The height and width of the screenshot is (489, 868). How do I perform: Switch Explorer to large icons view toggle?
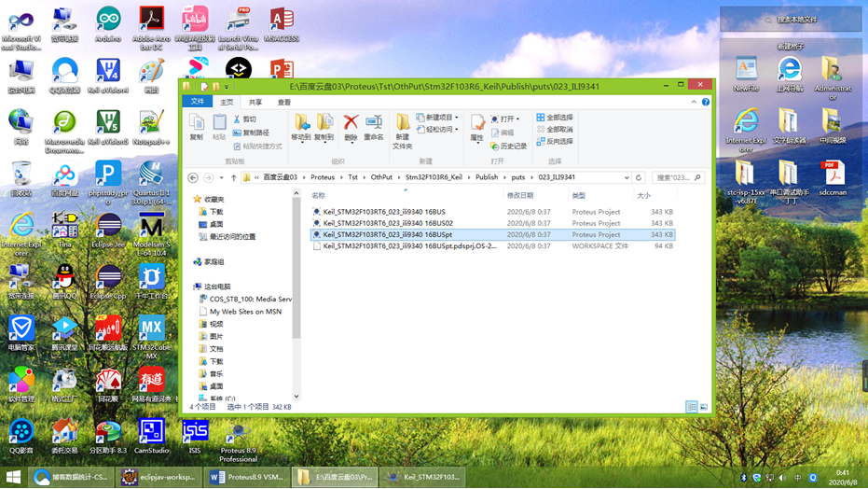(x=704, y=407)
